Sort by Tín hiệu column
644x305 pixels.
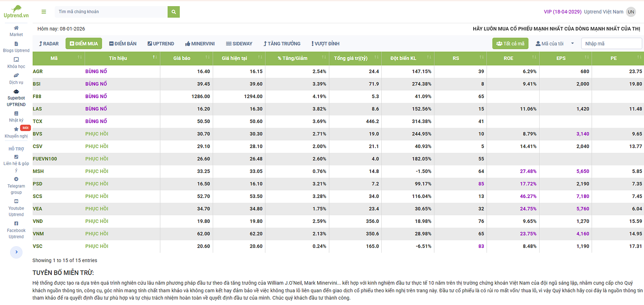click(155, 58)
